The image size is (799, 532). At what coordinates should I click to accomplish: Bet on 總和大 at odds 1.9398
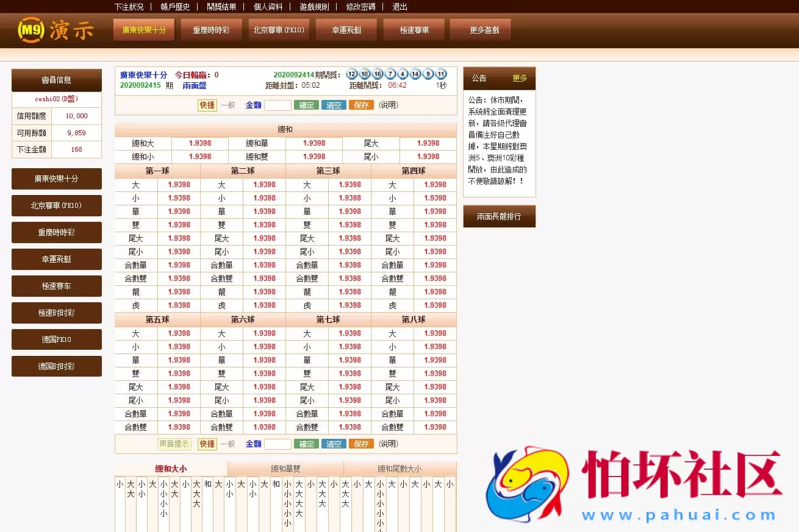(200, 142)
